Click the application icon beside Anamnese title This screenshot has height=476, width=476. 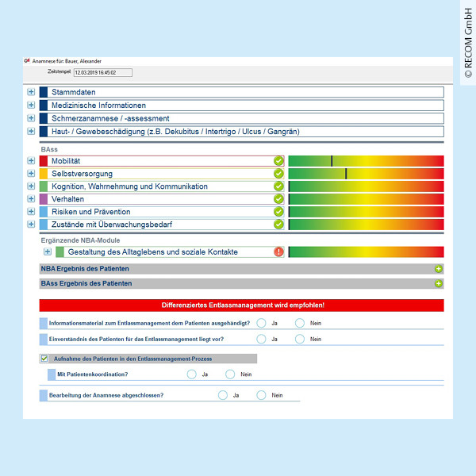[x=27, y=61]
